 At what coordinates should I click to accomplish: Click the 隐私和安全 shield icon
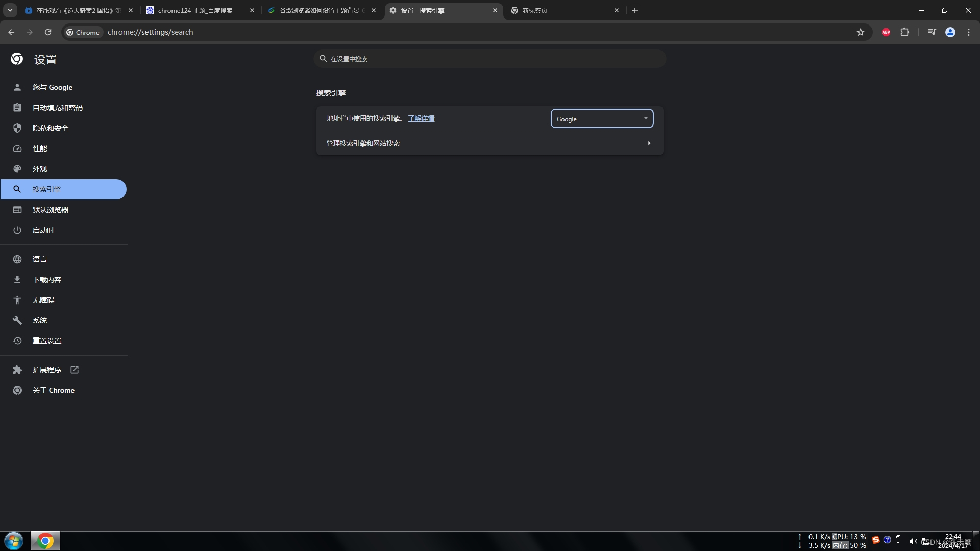[x=17, y=128]
